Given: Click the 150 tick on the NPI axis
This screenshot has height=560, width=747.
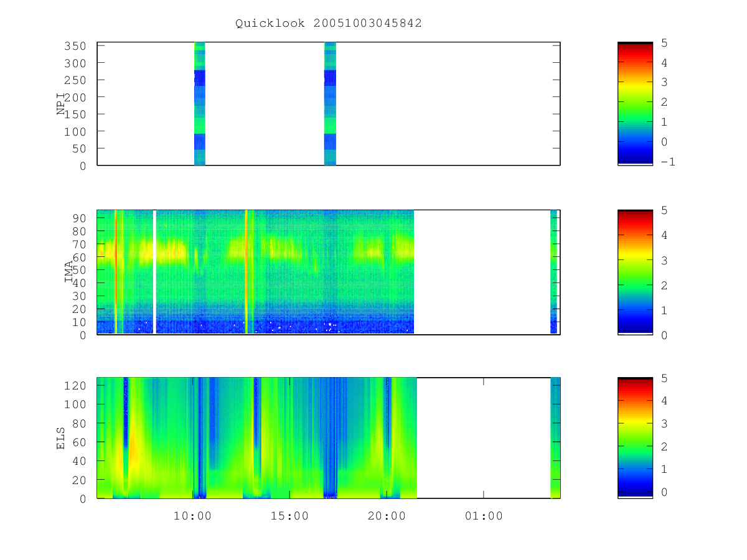Looking at the screenshot, I should click(75, 114).
